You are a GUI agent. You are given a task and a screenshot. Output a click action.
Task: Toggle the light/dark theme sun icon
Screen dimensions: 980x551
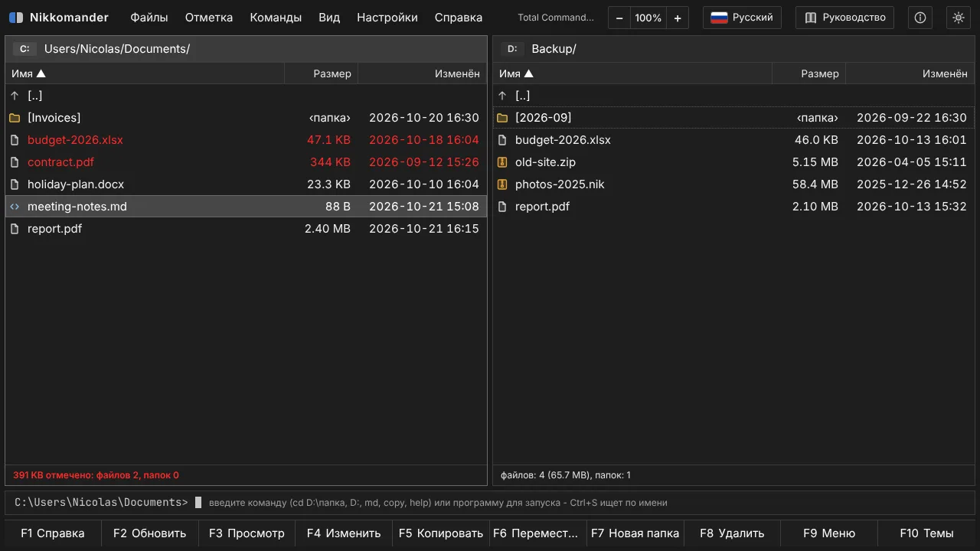click(958, 18)
